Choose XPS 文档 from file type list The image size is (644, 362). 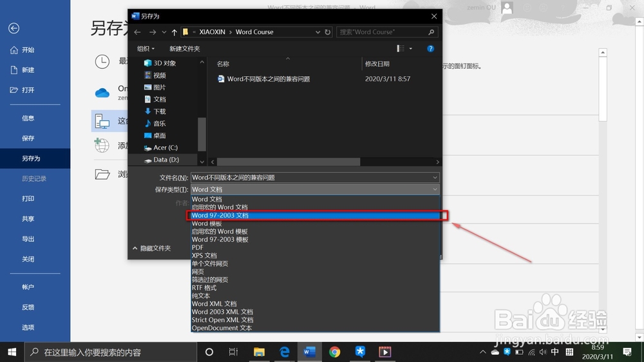[x=316, y=256]
